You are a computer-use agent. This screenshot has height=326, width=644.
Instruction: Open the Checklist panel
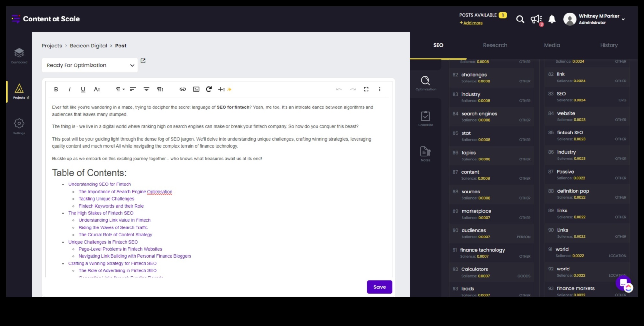click(x=426, y=119)
